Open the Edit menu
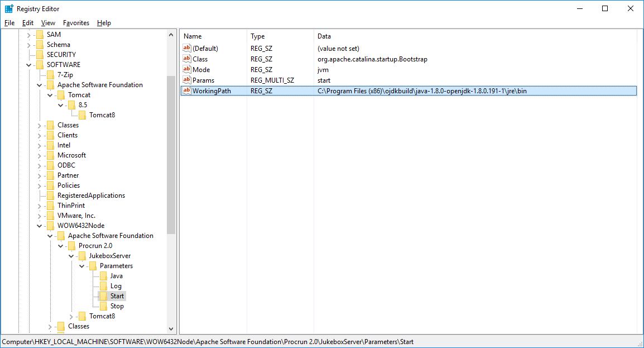This screenshot has height=348, width=644. click(28, 23)
